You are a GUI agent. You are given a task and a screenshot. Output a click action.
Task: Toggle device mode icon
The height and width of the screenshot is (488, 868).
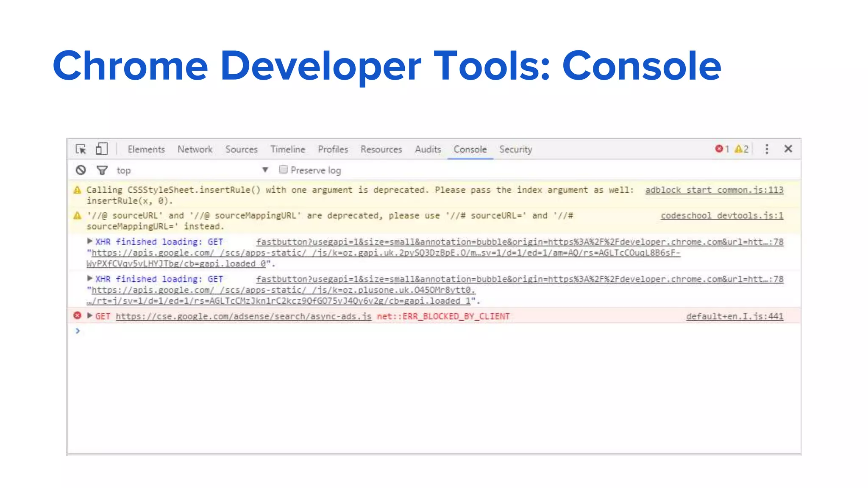(x=101, y=149)
